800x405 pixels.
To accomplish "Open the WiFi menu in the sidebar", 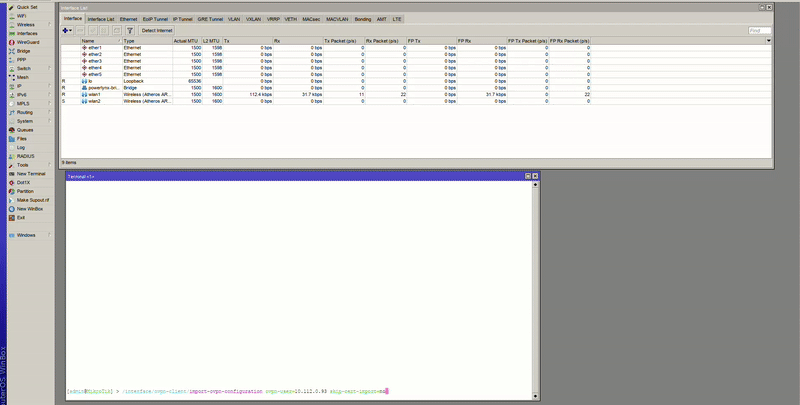I will (x=21, y=16).
